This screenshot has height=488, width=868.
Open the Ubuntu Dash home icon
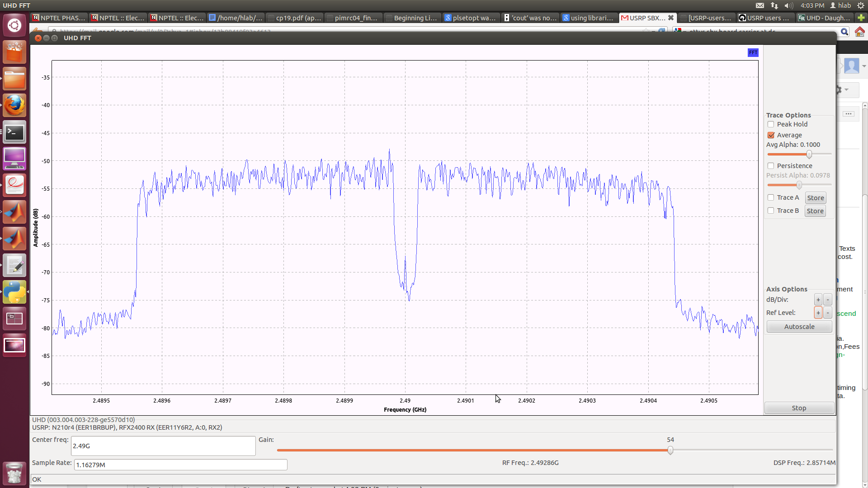click(x=14, y=25)
